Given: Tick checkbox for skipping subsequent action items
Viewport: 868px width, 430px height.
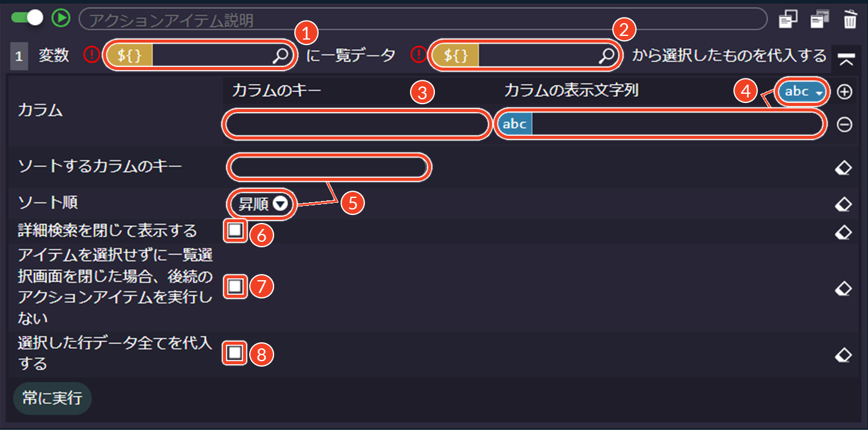Looking at the screenshot, I should 235,286.
